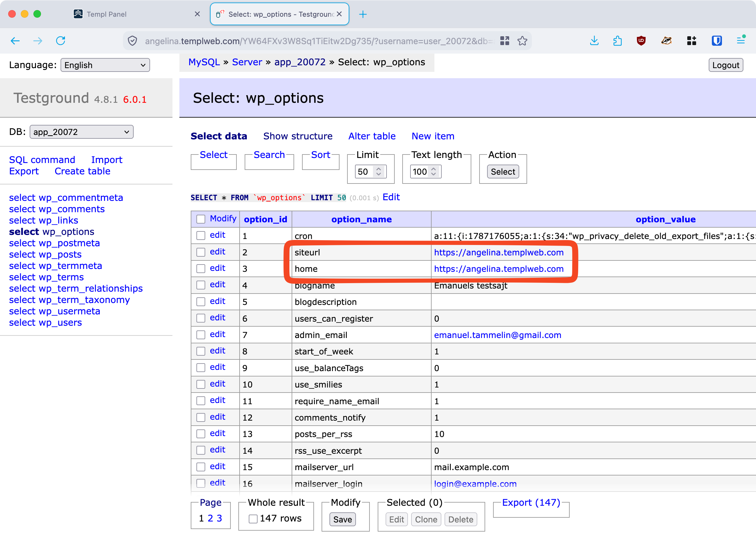Viewport: 756px width, 536px height.
Task: Expand the Select fieldset legend
Action: click(213, 155)
